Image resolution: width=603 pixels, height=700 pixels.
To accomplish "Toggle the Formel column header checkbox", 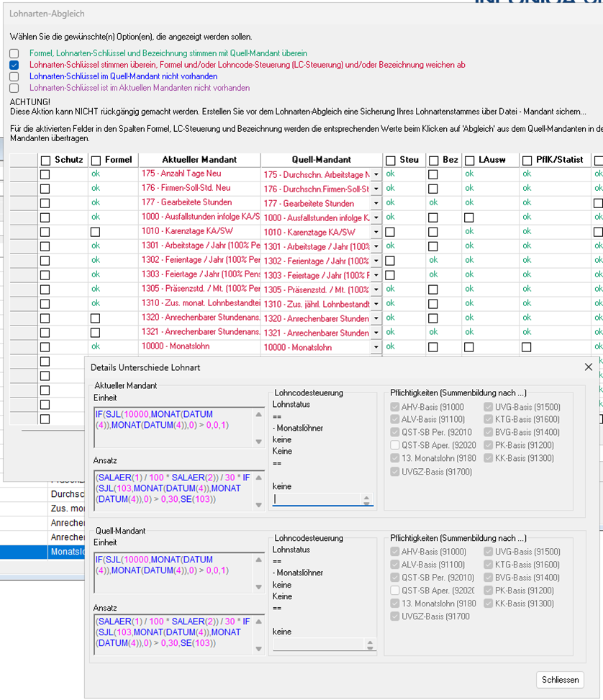I will [96, 161].
